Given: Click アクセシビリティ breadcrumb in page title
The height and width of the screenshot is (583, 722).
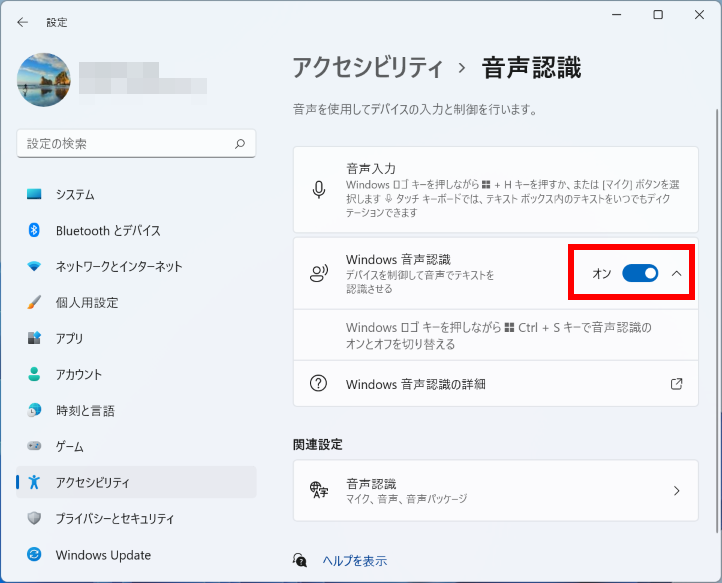Looking at the screenshot, I should coord(367,68).
